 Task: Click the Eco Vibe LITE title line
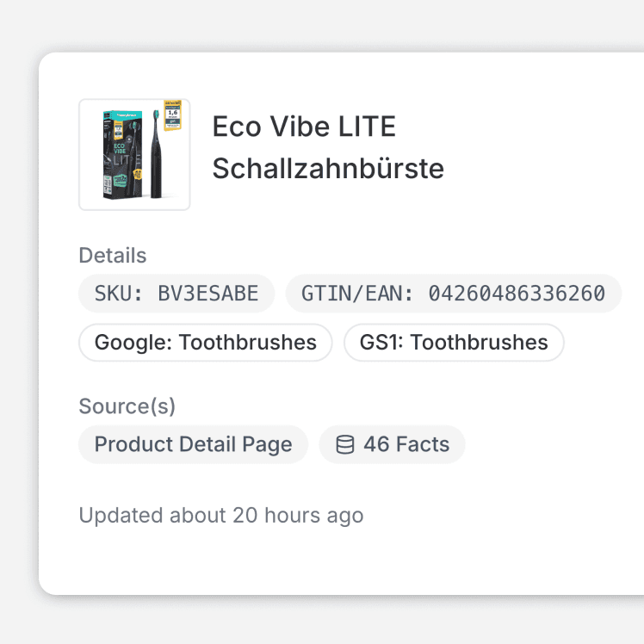click(304, 127)
